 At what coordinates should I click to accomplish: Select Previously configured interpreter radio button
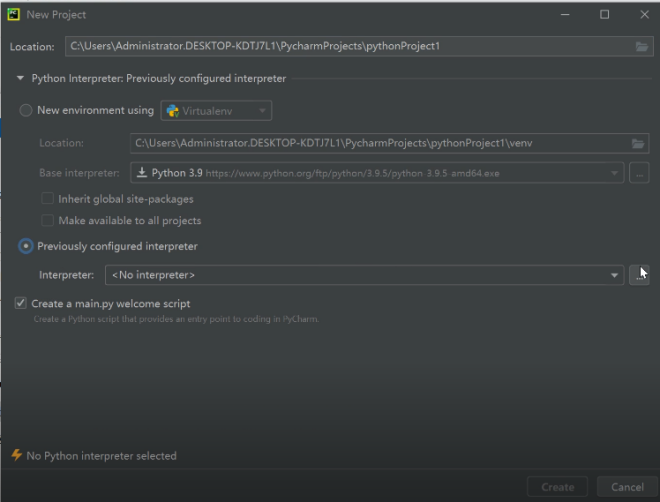coord(26,246)
